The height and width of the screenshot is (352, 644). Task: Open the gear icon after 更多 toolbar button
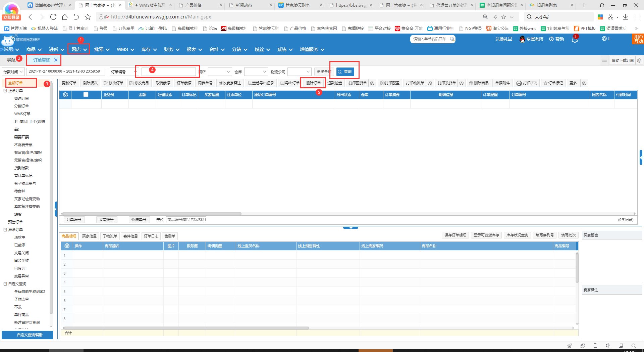(x=584, y=83)
